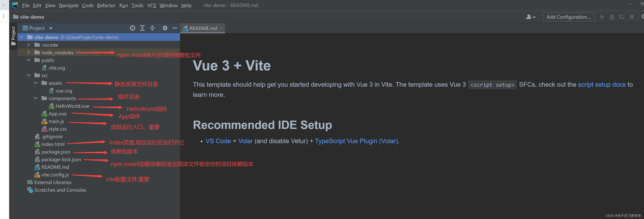Open the Window menu
This screenshot has height=219, width=644.
pyautogui.click(x=168, y=5)
